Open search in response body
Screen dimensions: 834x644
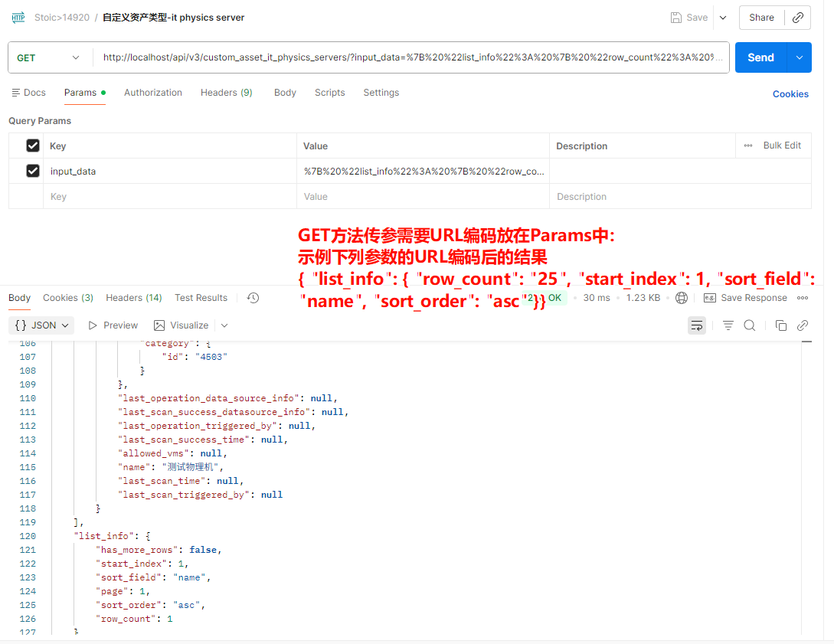(x=750, y=325)
